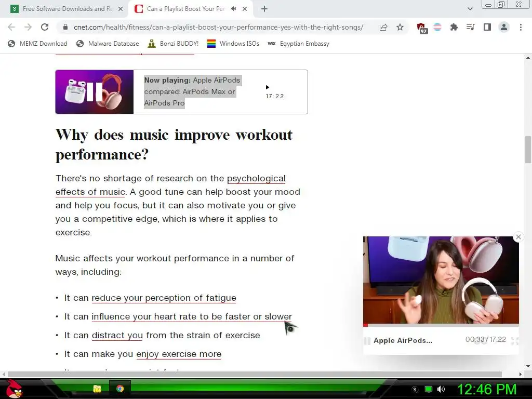Open the Chrome profile avatar
The image size is (532, 399).
[504, 27]
